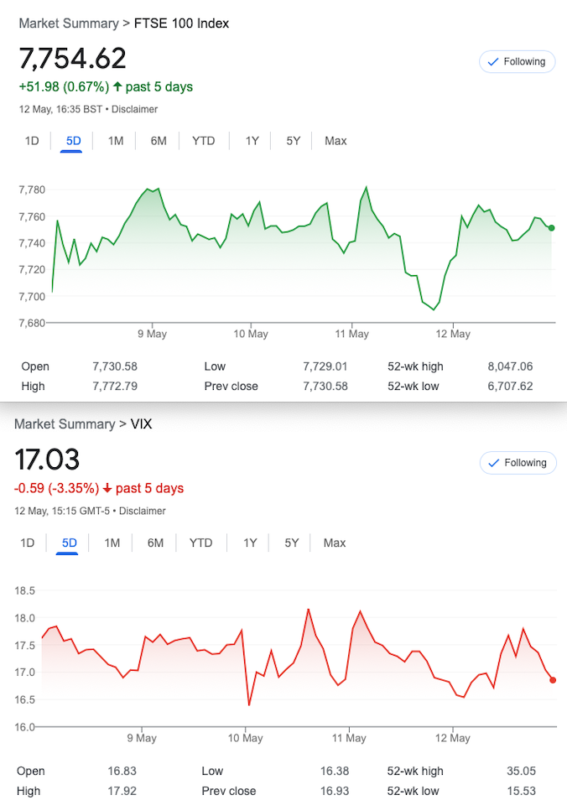Viewport: 567px width, 800px height.
Task: Click the 11 May label on VIX chart axis
Action: [349, 738]
